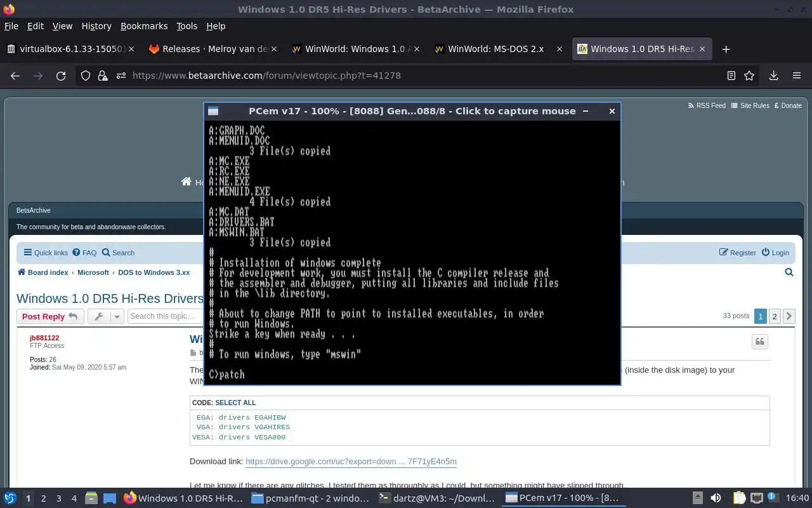Show site security lock information

tap(103, 76)
